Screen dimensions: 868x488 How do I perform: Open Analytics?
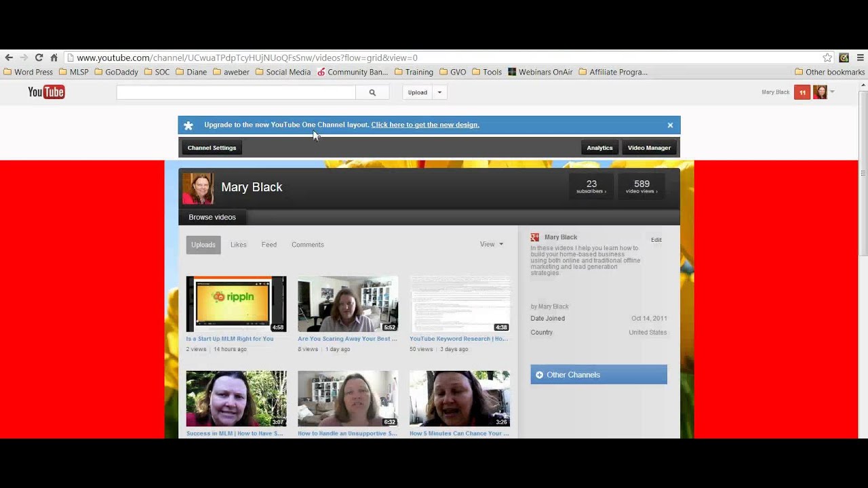click(x=599, y=148)
